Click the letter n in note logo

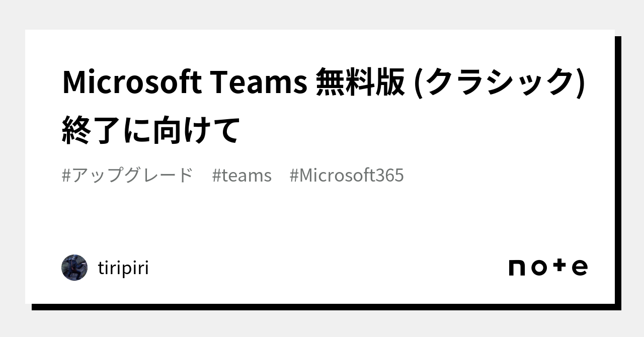click(x=517, y=268)
